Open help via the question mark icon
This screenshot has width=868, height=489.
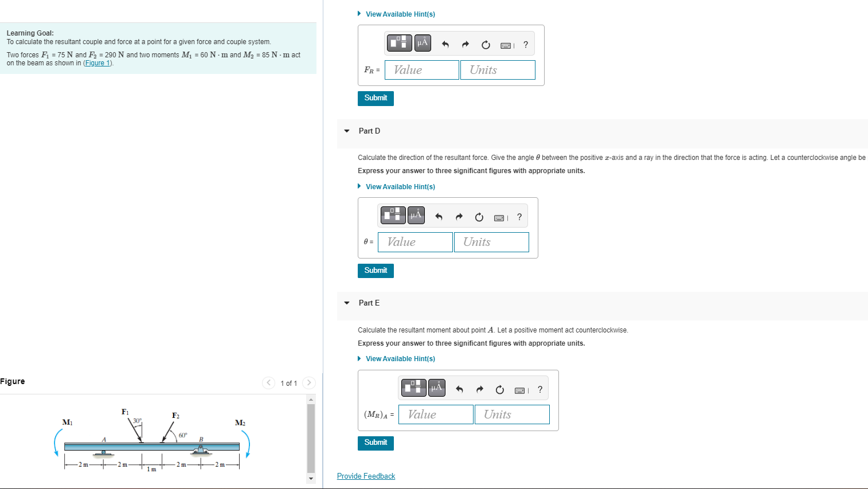[x=526, y=45]
